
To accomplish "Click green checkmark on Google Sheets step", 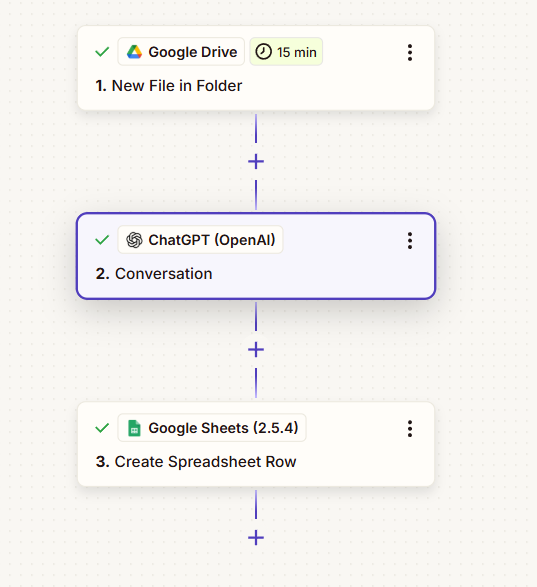I will (x=102, y=428).
